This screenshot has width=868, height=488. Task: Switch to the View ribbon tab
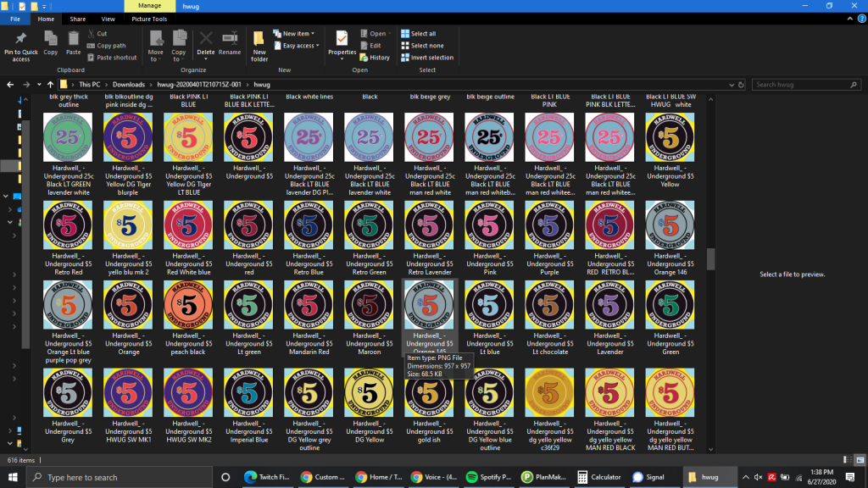[108, 19]
